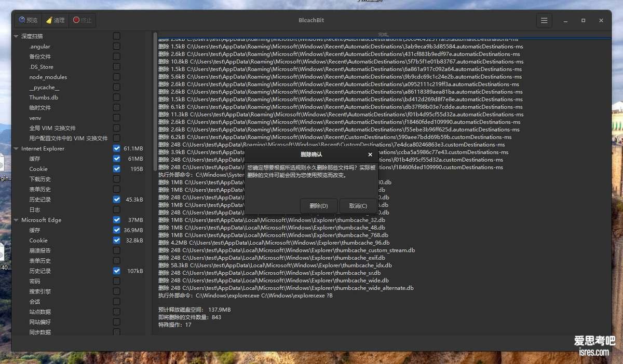The width and height of the screenshot is (623, 364).
Task: Close the 删除确认 dialog with X
Action: point(370,155)
